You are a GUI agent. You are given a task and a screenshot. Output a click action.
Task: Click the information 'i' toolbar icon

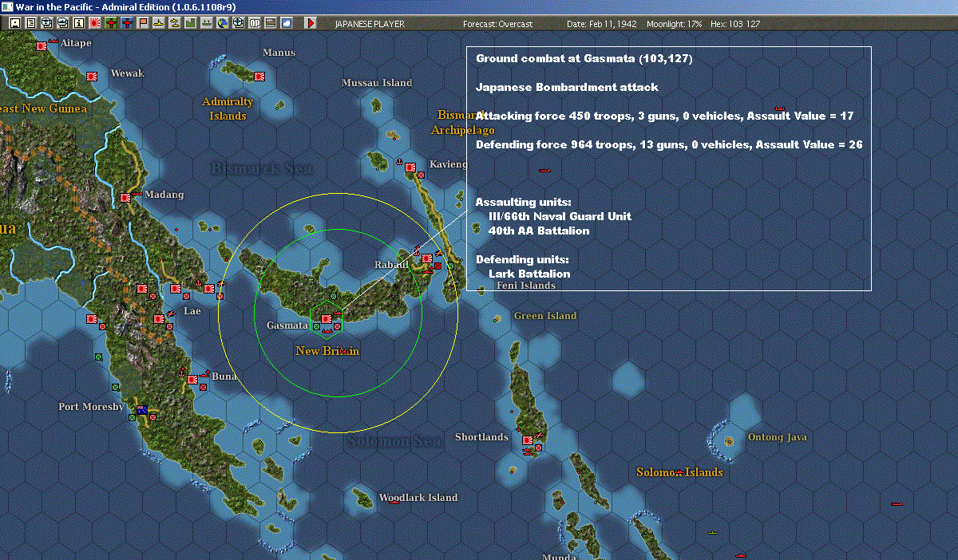click(x=78, y=23)
